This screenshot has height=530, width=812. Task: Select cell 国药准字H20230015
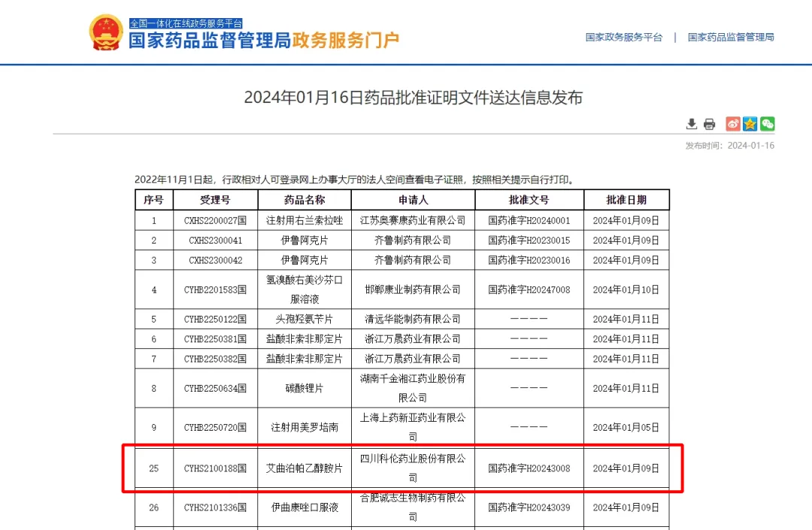(x=529, y=240)
